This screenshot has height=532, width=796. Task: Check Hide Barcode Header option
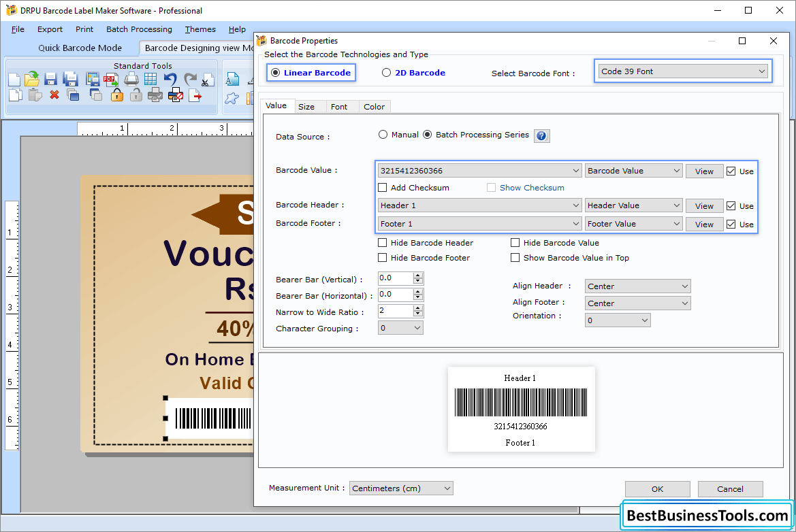382,242
